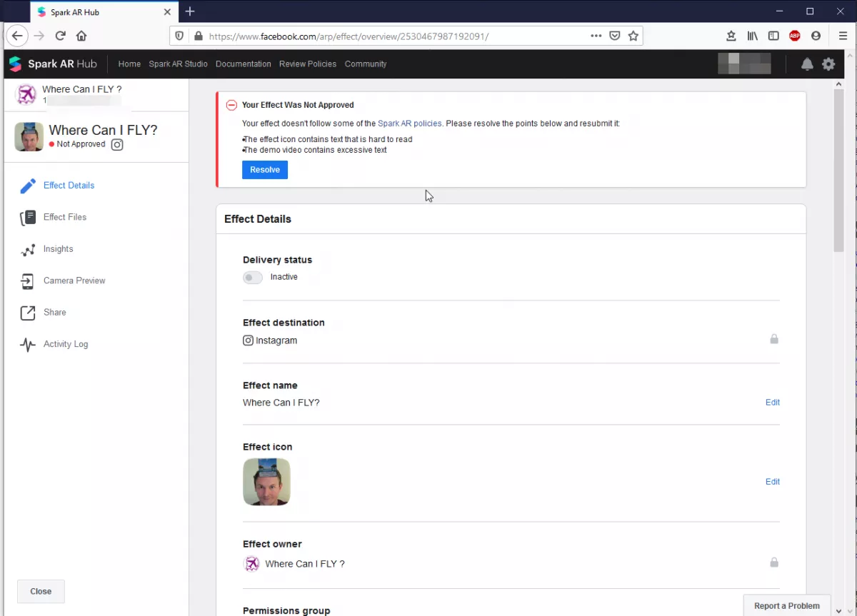The image size is (857, 616).
Task: Click Edit next to Effect icon
Action: [x=773, y=482]
